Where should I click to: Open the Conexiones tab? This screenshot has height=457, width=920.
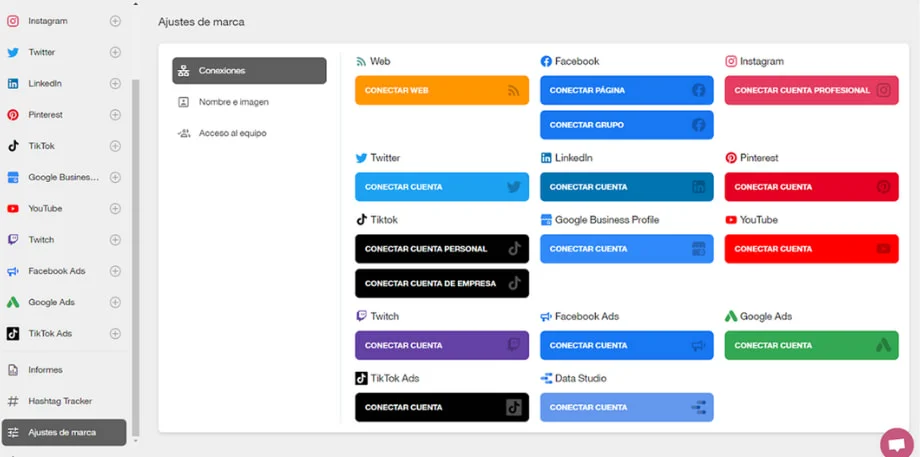click(x=249, y=70)
